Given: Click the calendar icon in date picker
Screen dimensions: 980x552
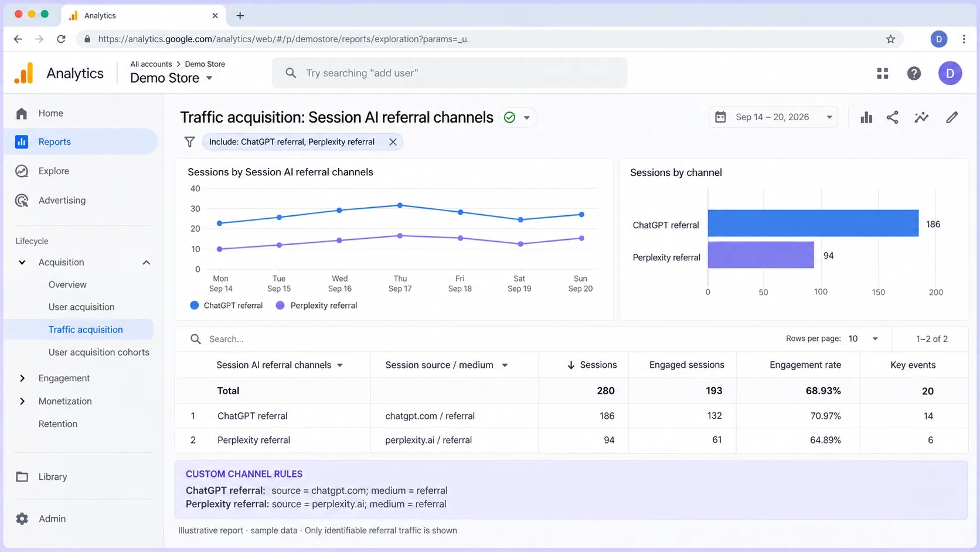Looking at the screenshot, I should (720, 117).
